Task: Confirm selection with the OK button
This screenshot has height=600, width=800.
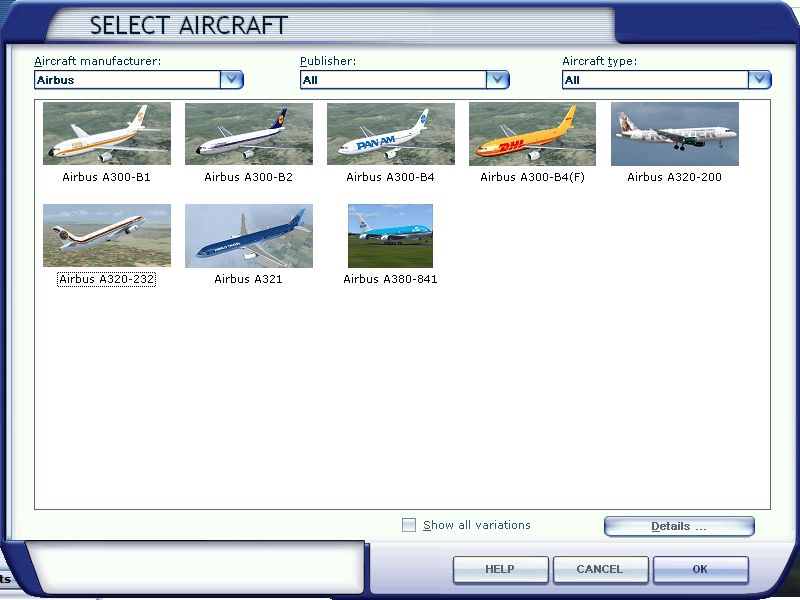Action: 700,569
